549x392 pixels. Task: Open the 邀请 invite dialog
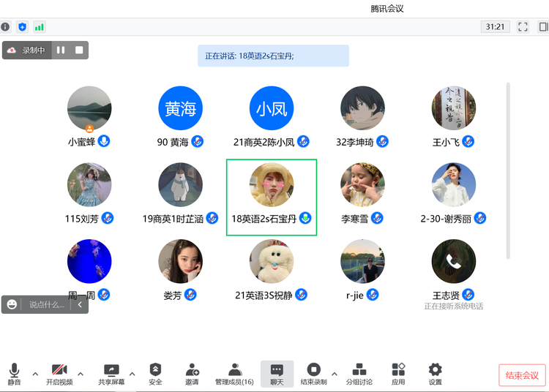coord(192,374)
